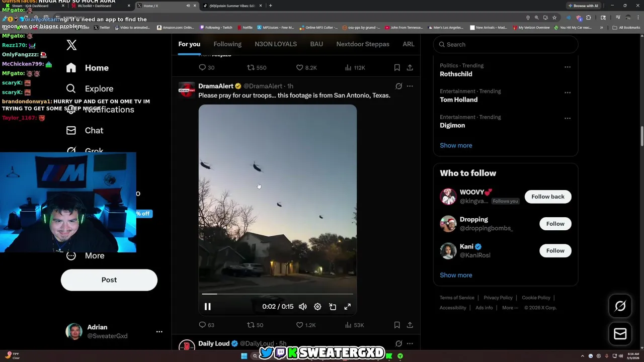Open the Nextdoor Steppas timeline tab
Image resolution: width=644 pixels, height=362 pixels.
(x=363, y=44)
